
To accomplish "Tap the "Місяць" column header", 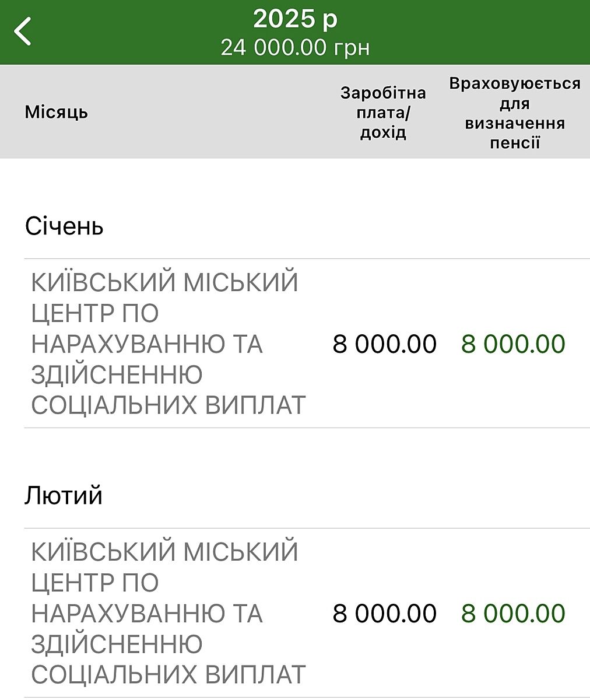I will (57, 112).
